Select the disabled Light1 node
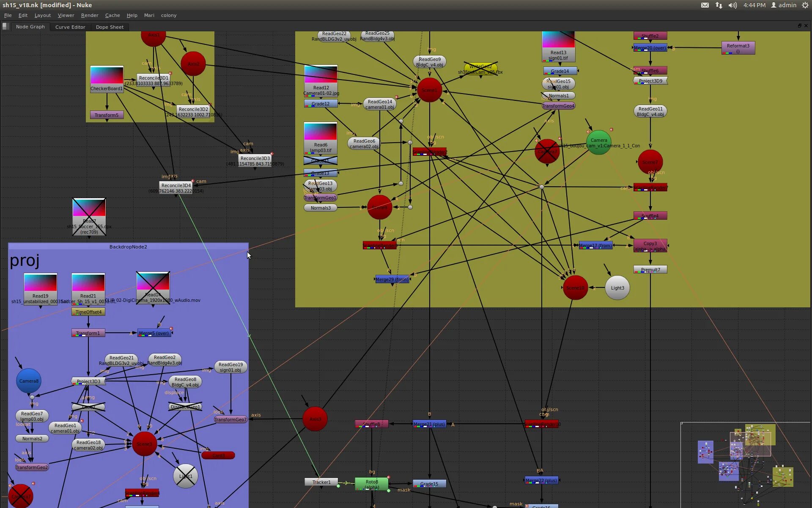 [x=186, y=476]
